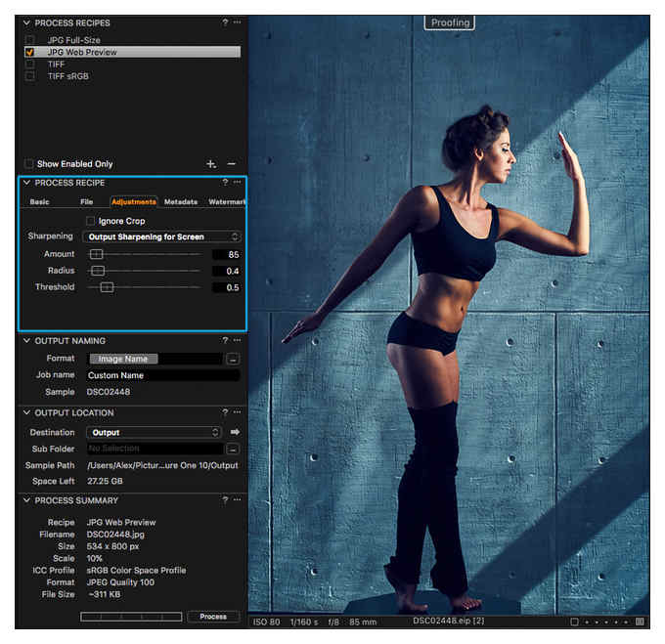
Task: Click the Sub Folder input field
Action: point(155,449)
